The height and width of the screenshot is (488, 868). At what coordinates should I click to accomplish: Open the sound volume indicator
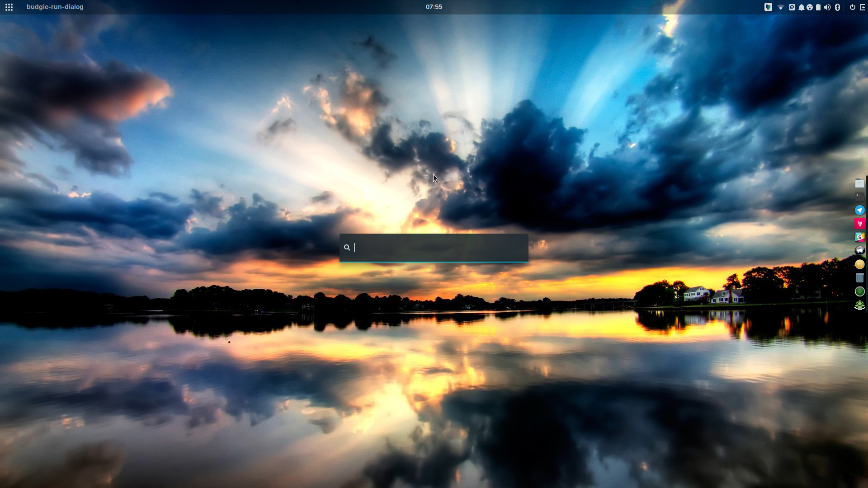coord(827,7)
